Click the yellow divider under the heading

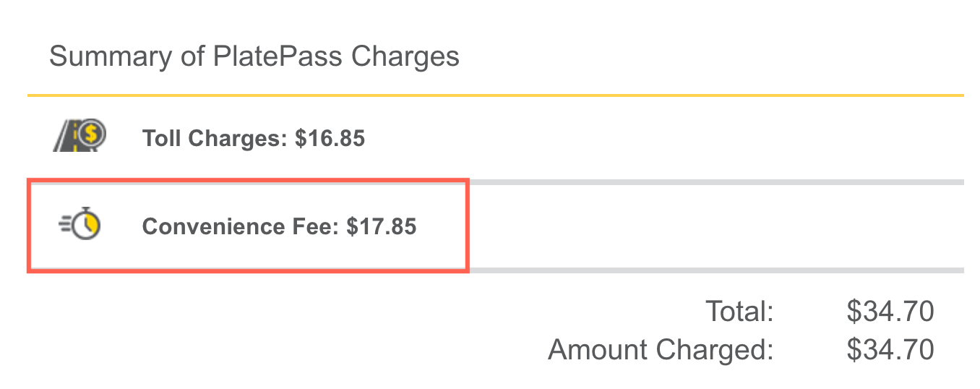[495, 95]
